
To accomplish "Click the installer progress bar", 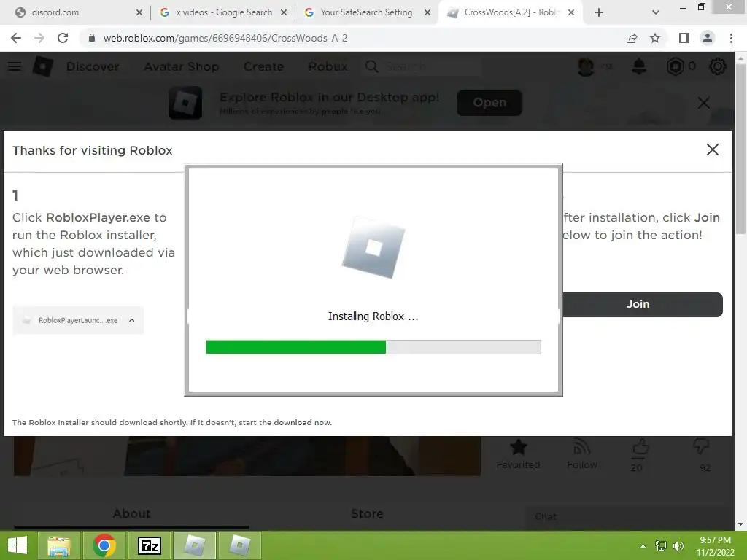I will pos(373,347).
